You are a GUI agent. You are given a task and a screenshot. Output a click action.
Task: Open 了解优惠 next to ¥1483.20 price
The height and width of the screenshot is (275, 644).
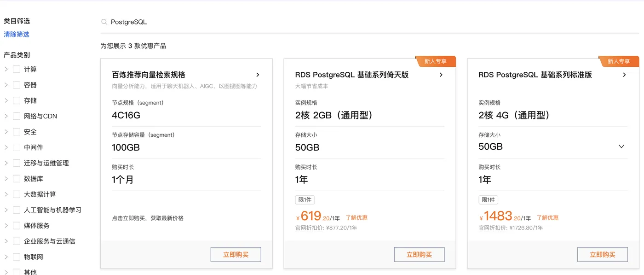click(x=547, y=217)
